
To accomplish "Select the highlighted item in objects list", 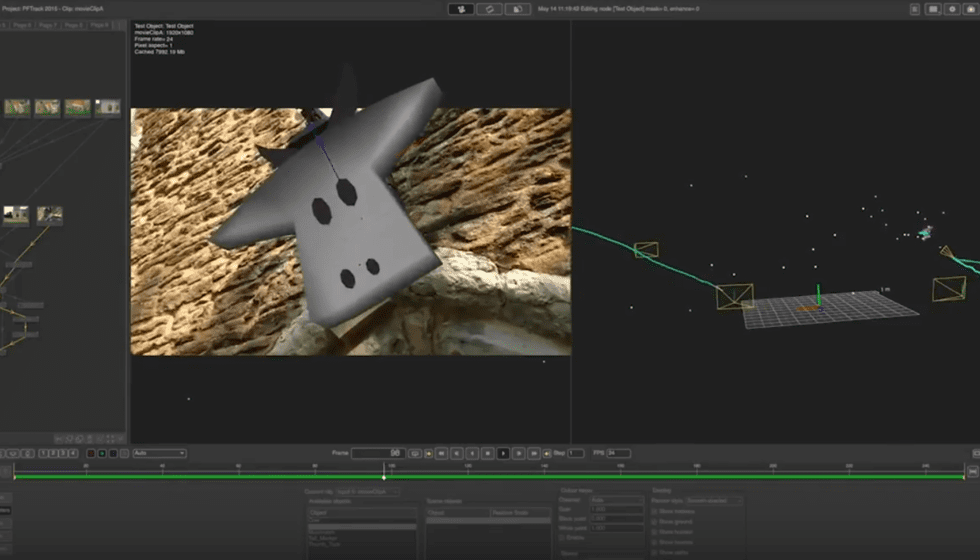I will tap(362, 526).
